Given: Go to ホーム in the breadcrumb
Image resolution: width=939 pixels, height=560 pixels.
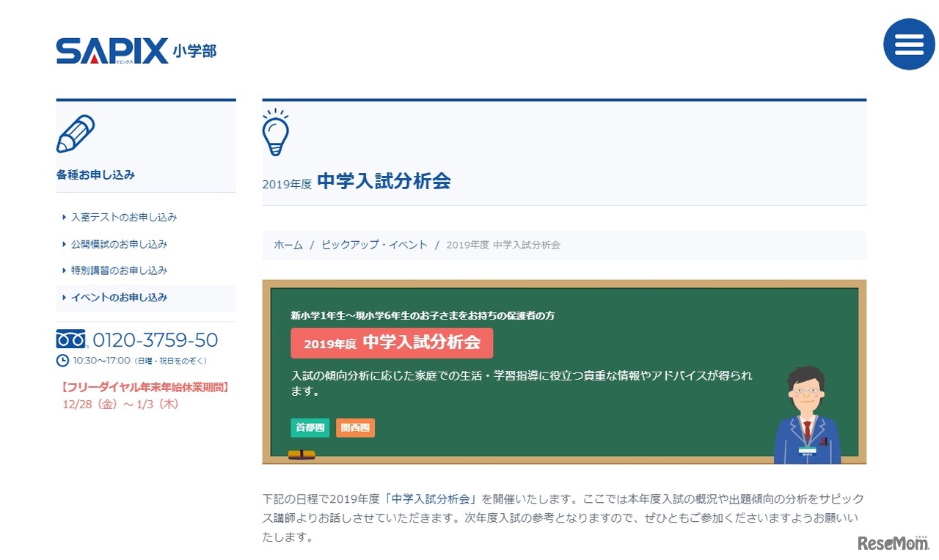Looking at the screenshot, I should click(288, 246).
